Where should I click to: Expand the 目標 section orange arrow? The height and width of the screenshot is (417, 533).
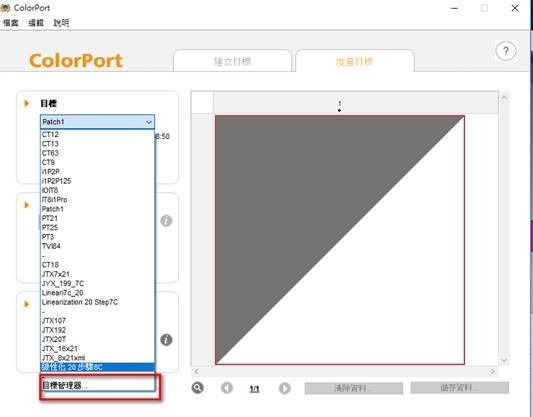tap(27, 103)
